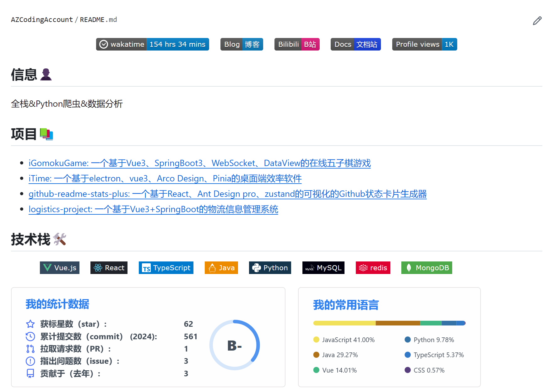The width and height of the screenshot is (548, 392).
Task: Click the star icon beside 获标星数
Action: click(x=30, y=324)
